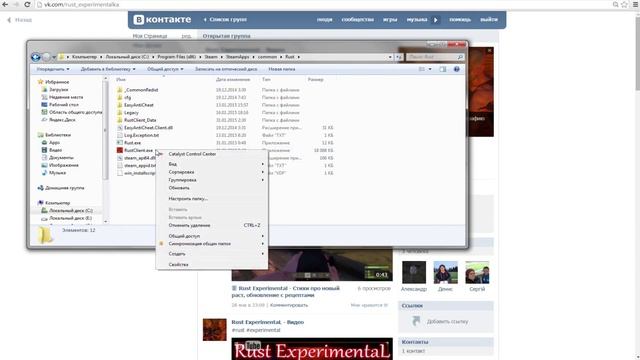The height and width of the screenshot is (360, 640).
Task: Click the browser bookmark star icon
Action: [x=624, y=4]
